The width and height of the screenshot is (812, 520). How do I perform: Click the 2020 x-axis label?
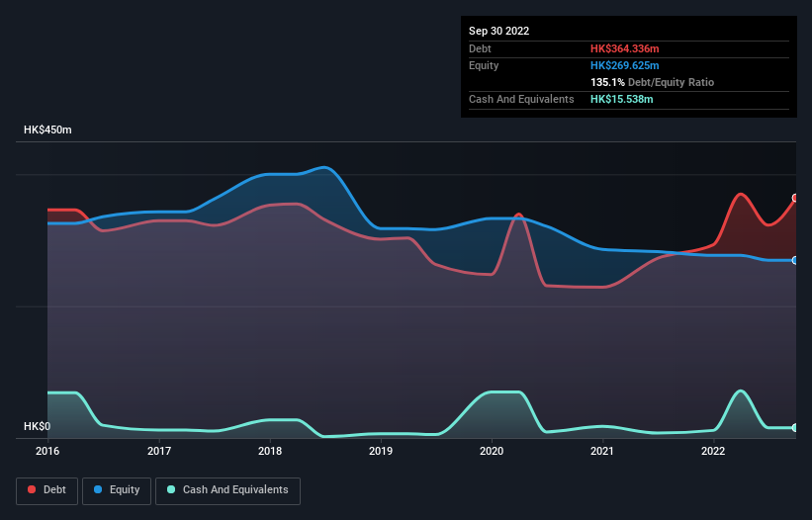pos(492,451)
